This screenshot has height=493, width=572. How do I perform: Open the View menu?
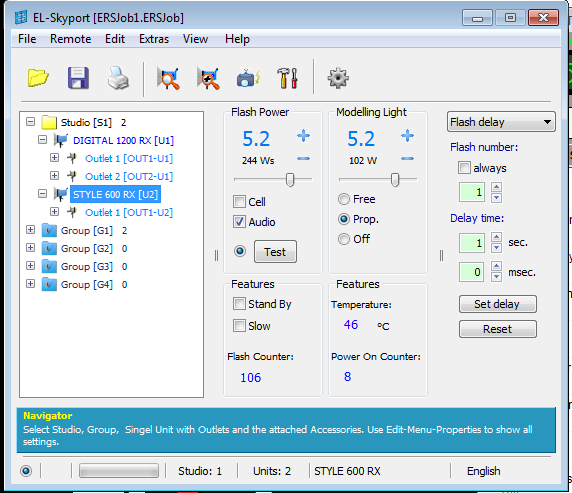tap(195, 39)
